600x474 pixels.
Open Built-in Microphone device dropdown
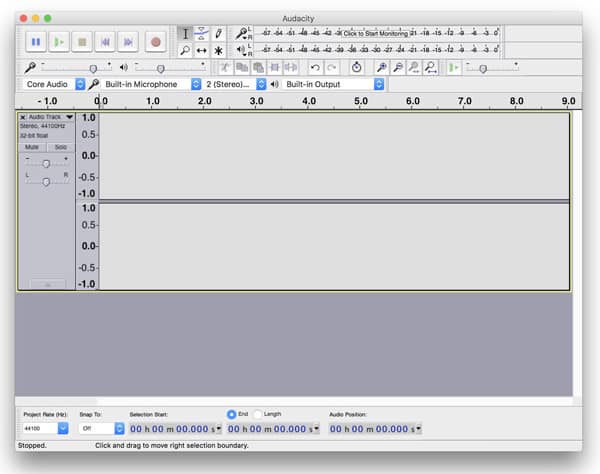[152, 84]
